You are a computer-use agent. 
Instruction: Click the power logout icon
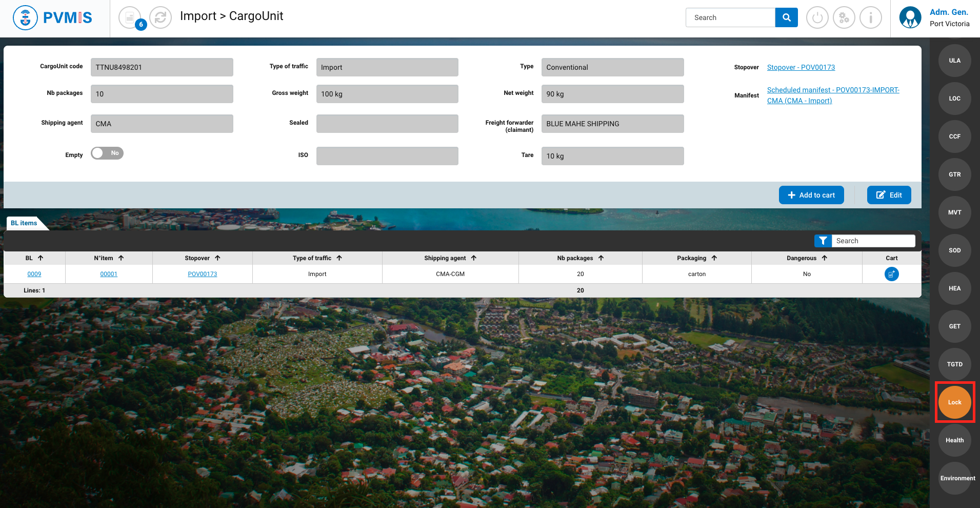(817, 18)
